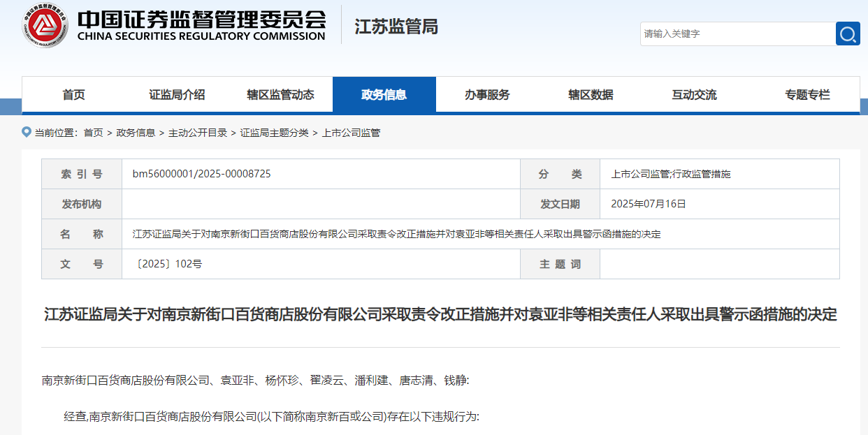The height and width of the screenshot is (435, 868).
Task: Select the 政务信息 navigation tab
Action: tap(384, 95)
